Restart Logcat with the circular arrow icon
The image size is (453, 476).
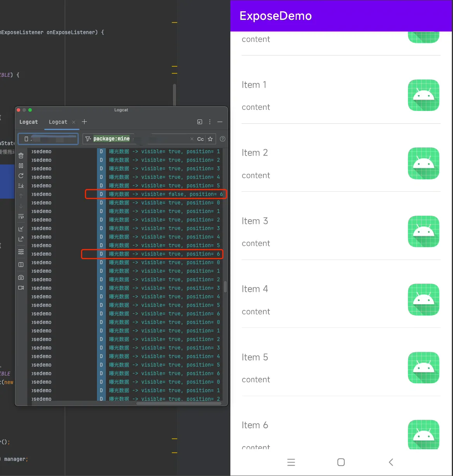[21, 176]
